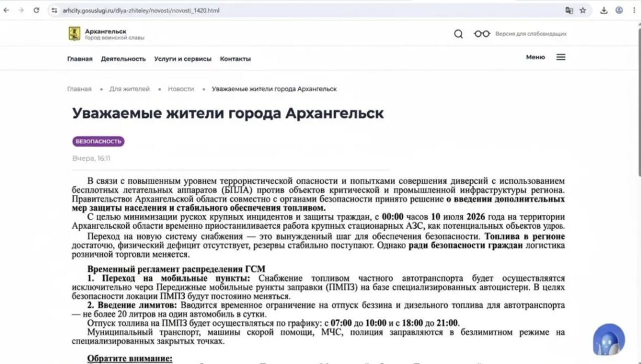Click the browser back arrow
This screenshot has height=364, width=641.
point(6,10)
